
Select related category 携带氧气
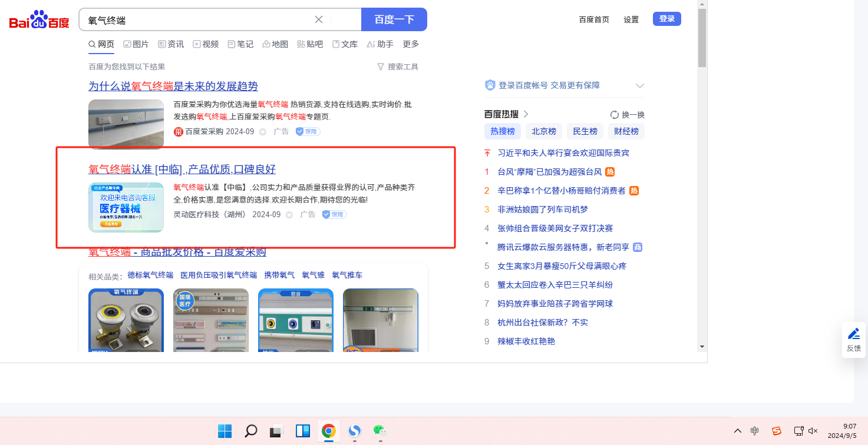279,275
